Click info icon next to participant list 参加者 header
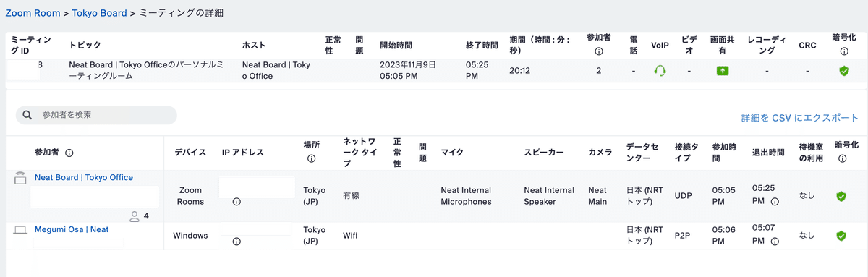 pos(69,153)
